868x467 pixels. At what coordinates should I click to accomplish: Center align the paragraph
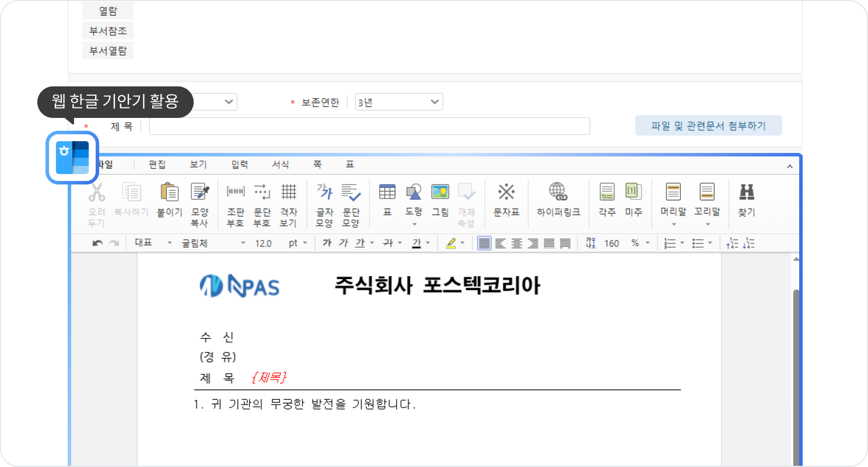(x=516, y=243)
